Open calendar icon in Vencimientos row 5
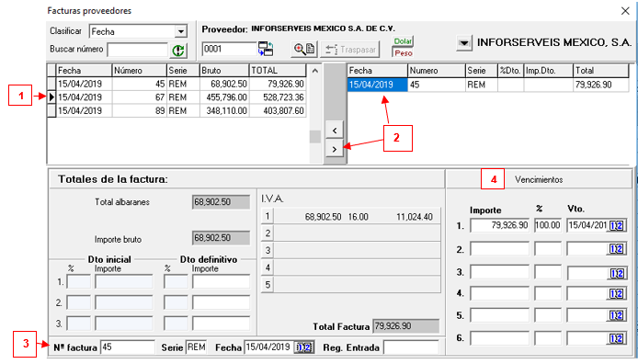 616,315
